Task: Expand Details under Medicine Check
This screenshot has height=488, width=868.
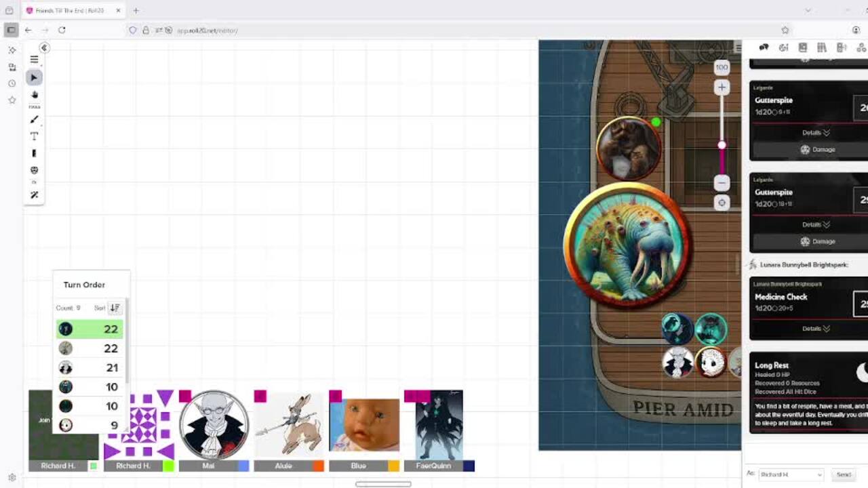Action: click(x=816, y=329)
